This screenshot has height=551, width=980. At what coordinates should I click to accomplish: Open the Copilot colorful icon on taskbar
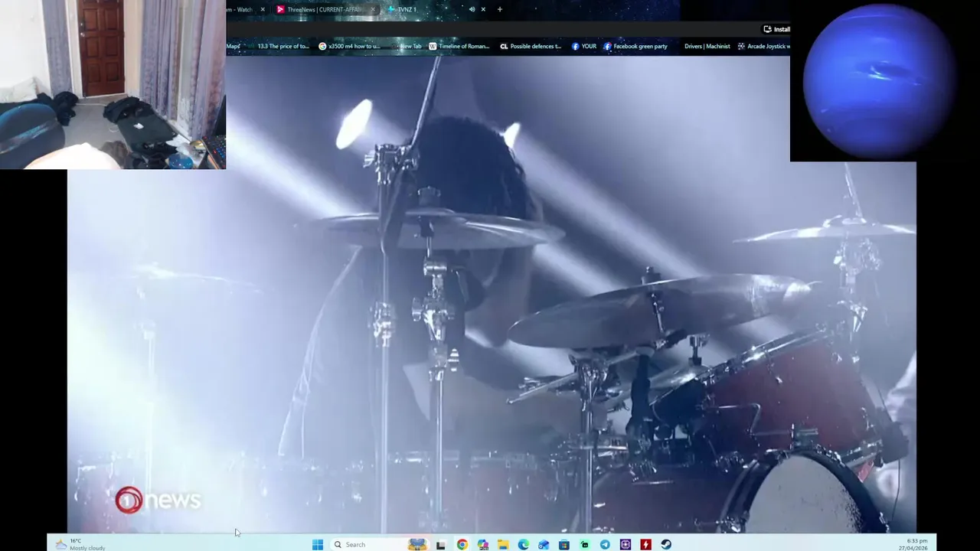[x=483, y=544]
